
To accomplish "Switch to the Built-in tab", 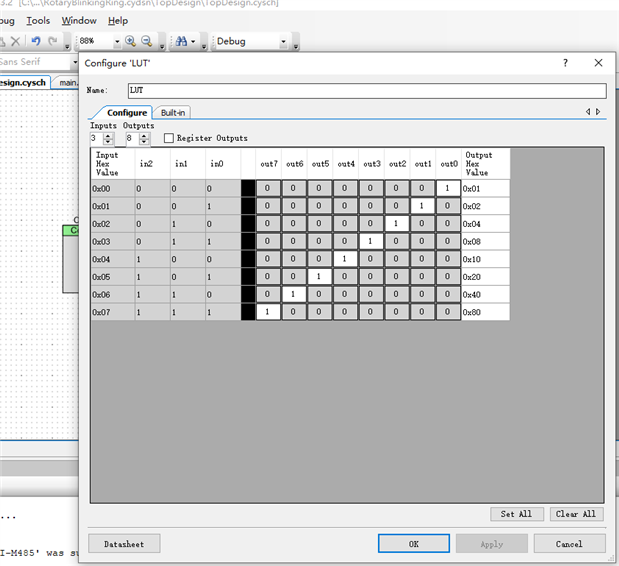I will pos(173,113).
